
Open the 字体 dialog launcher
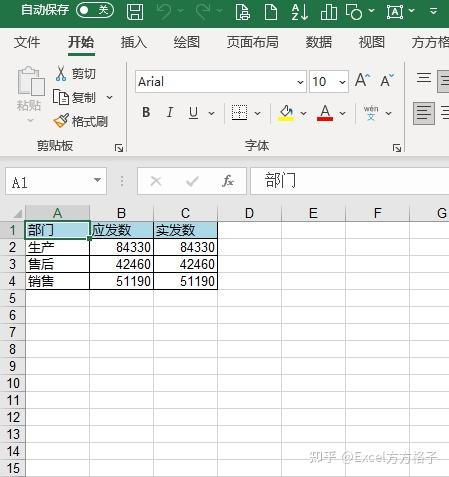397,148
